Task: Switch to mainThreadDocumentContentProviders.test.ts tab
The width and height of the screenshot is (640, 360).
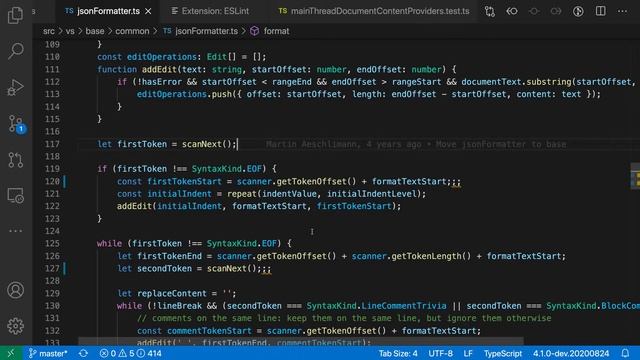Action: [373, 11]
